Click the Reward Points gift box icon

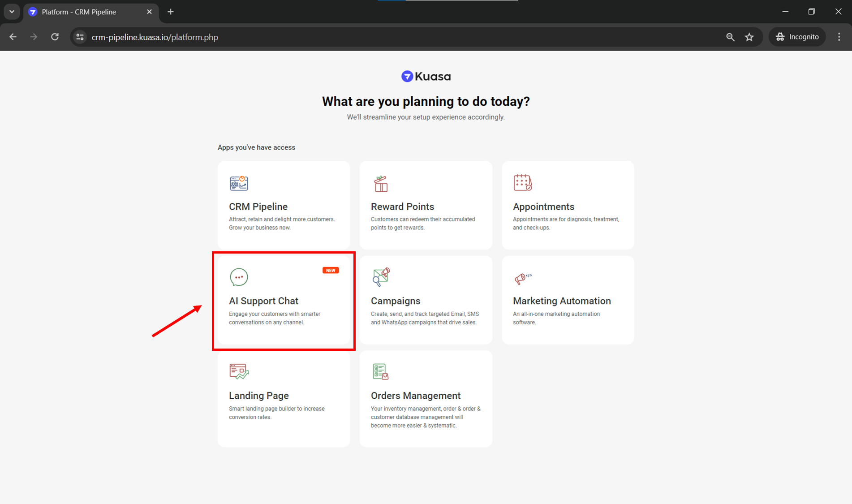click(x=381, y=184)
